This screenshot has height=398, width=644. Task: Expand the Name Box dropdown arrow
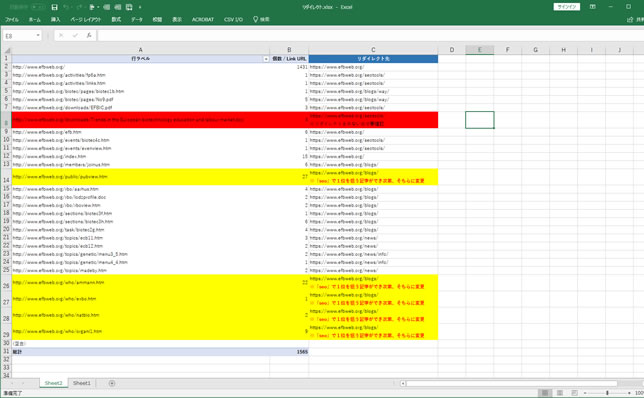point(38,36)
